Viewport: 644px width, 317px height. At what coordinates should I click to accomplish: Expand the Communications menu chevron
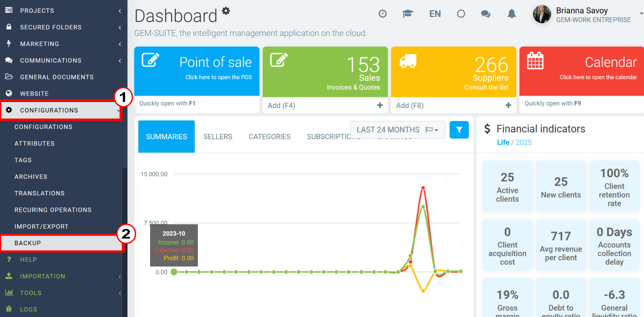pos(120,61)
